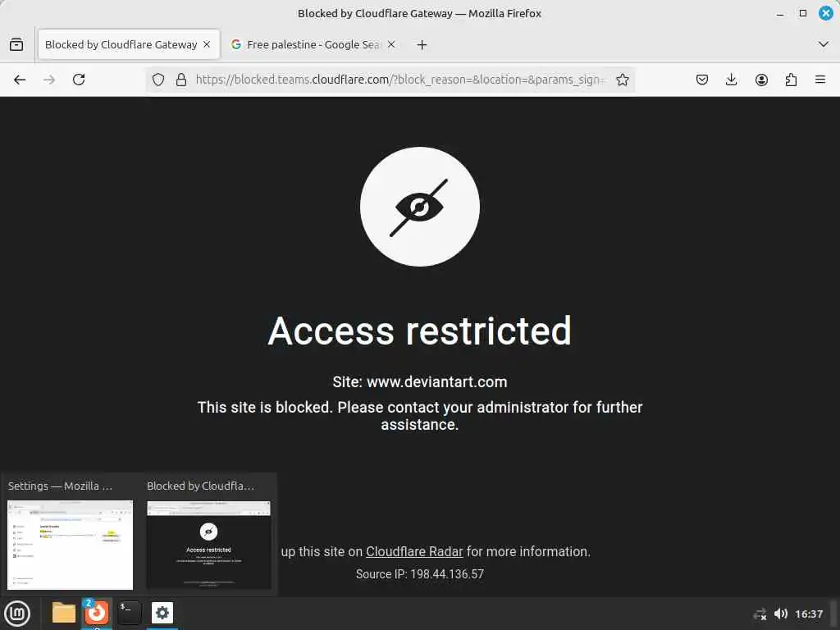Viewport: 840px width, 630px height.
Task: Expand the list all tabs chevron
Action: [824, 44]
